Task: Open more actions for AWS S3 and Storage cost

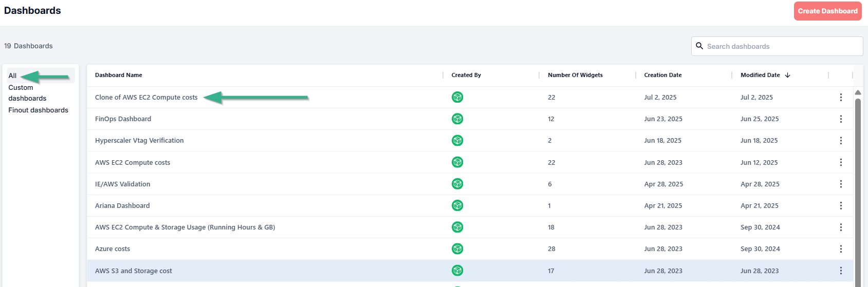Action: pos(841,271)
